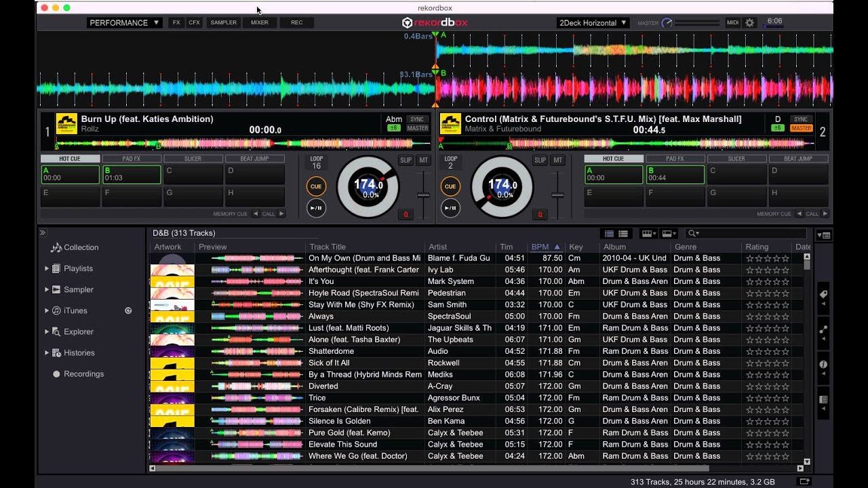Click the window layout icon in status bar
The width and height of the screenshot is (868, 488).
pos(804,482)
